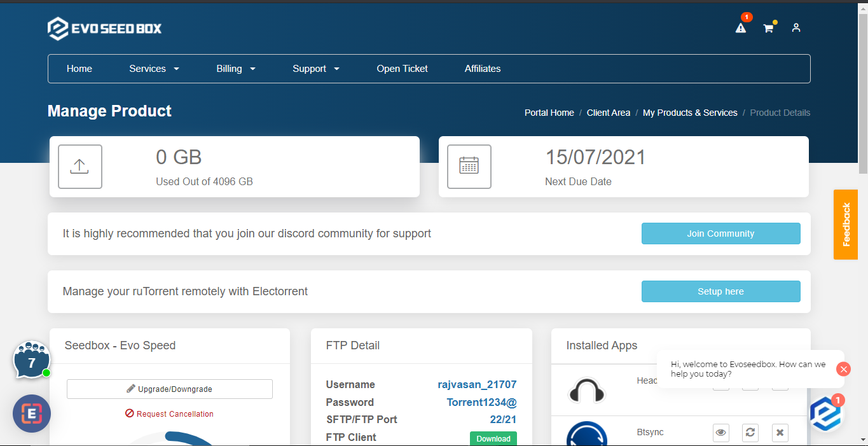Show Btsync app details
The image size is (868, 446).
(x=720, y=433)
